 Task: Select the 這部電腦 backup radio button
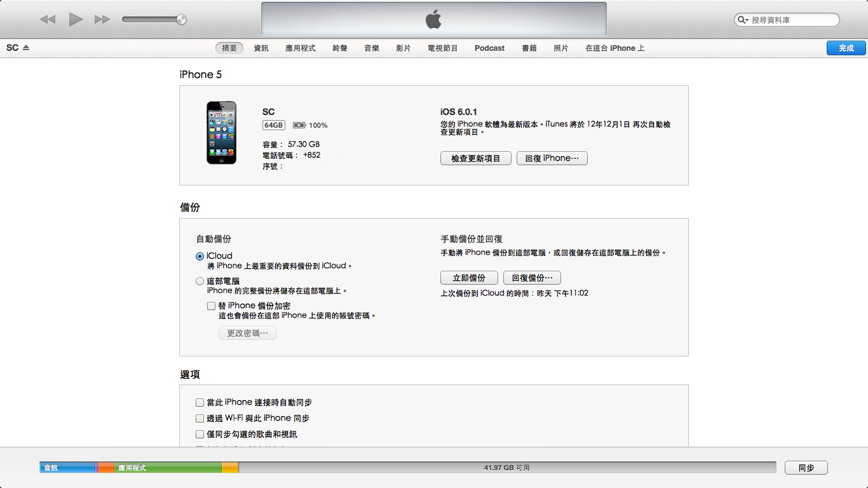click(x=200, y=281)
